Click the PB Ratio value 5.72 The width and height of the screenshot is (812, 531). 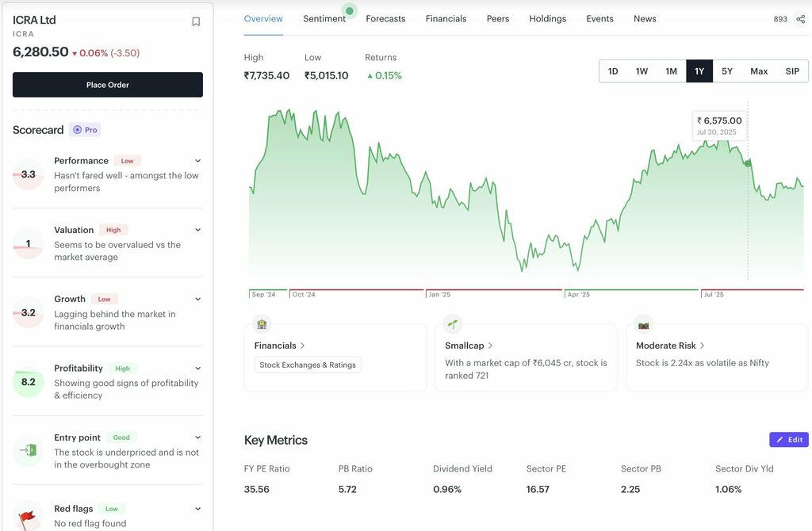click(x=347, y=490)
